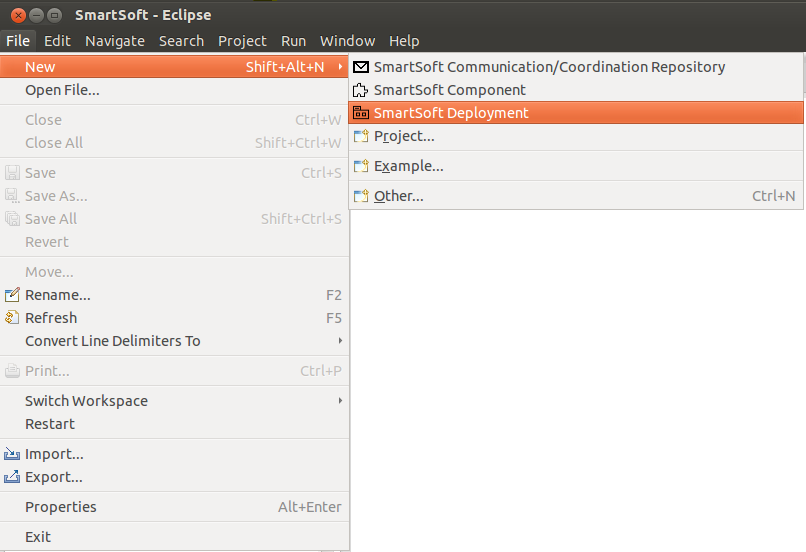This screenshot has height=552, width=806.
Task: Select SmartSoft Communication/Coordination Repository
Action: click(x=576, y=67)
